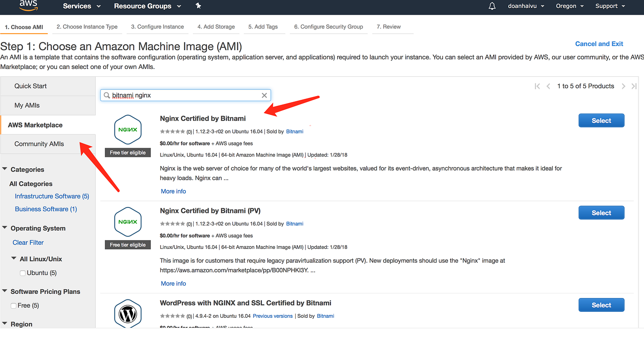Click the pinned star icon in the top navbar
Screen dimensions: 644x350
pyautogui.click(x=198, y=6)
